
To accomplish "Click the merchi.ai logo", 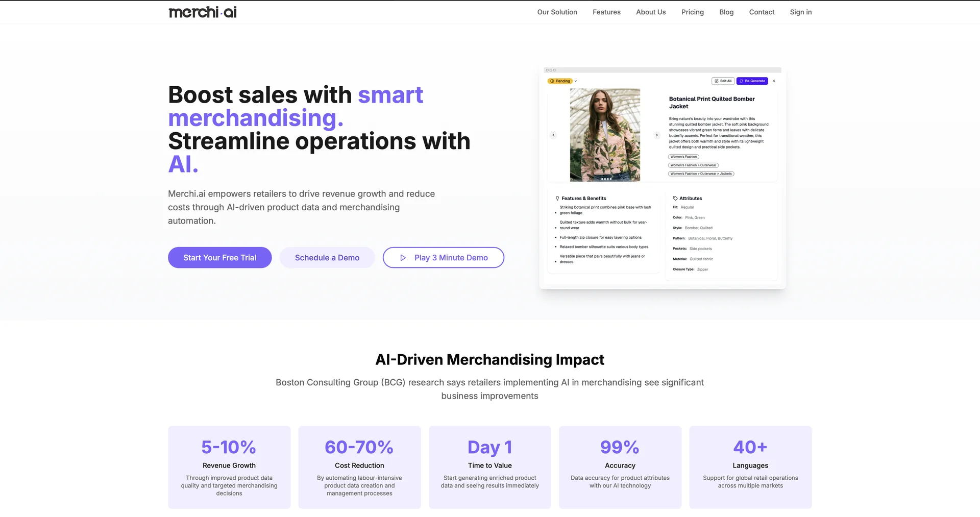I will click(203, 12).
